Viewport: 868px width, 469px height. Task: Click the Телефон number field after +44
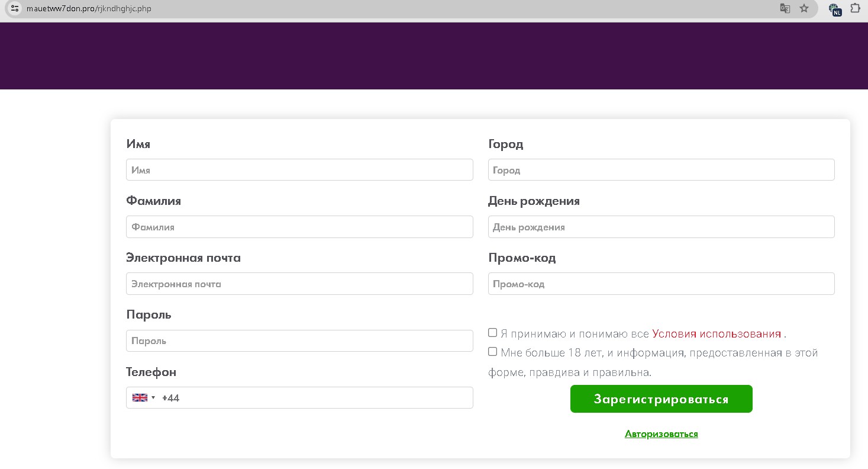(320, 398)
